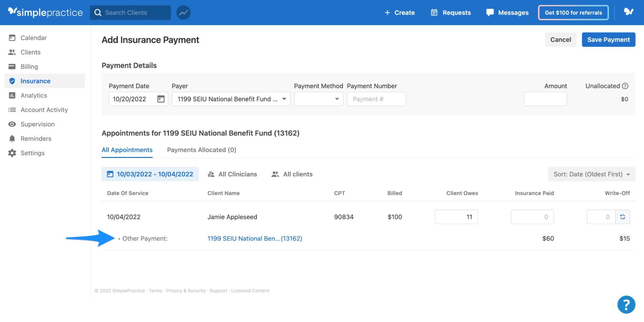Screen dimensions: 644x322
Task: Click the Supervision eye icon
Action: [x=12, y=124]
